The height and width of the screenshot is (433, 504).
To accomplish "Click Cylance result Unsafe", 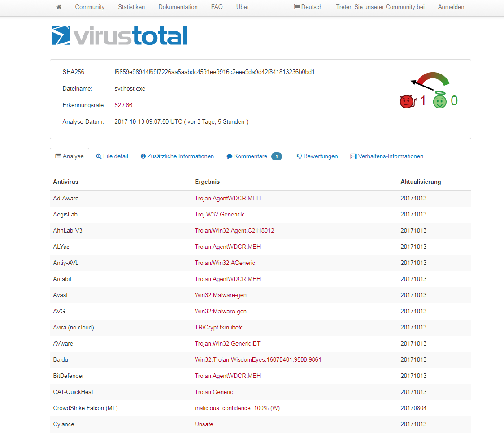I will (204, 424).
